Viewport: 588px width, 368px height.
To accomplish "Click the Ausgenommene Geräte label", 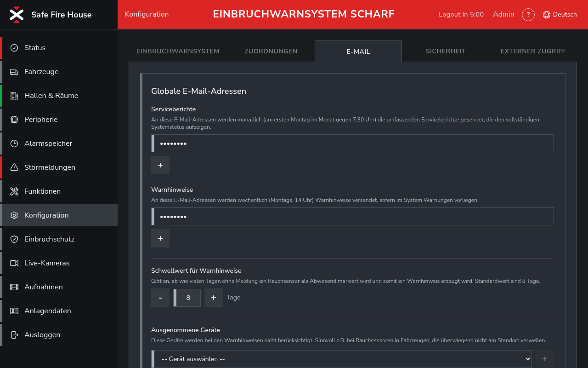I will click(186, 330).
